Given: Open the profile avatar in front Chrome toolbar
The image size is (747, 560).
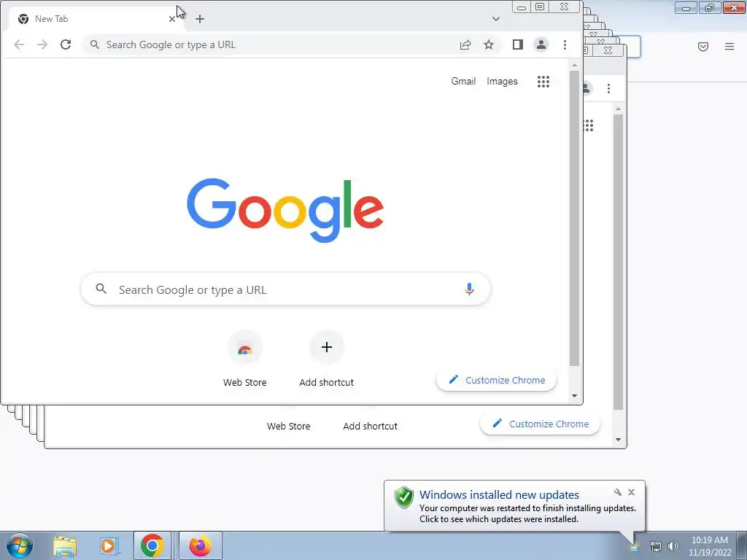Looking at the screenshot, I should click(541, 44).
